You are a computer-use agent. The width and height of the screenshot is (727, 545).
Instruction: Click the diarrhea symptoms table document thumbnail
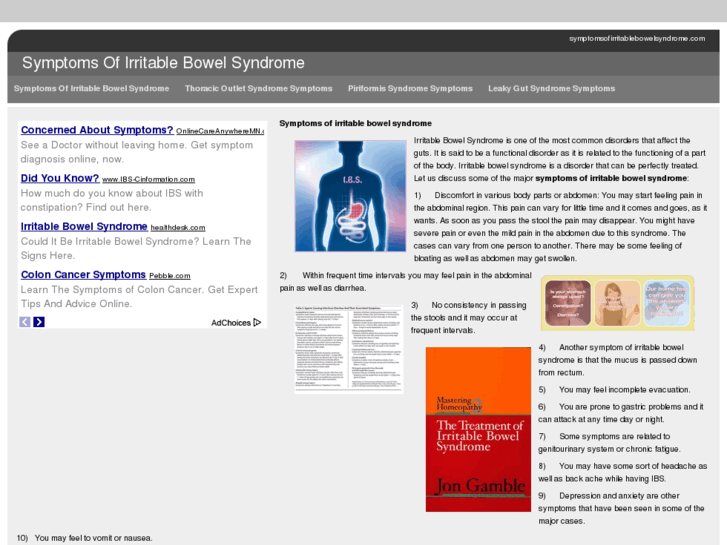pos(349,349)
